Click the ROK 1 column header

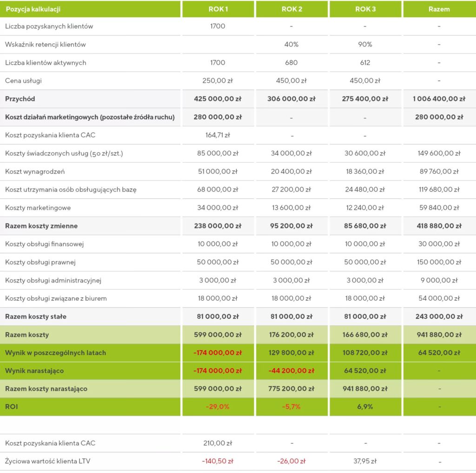click(218, 9)
